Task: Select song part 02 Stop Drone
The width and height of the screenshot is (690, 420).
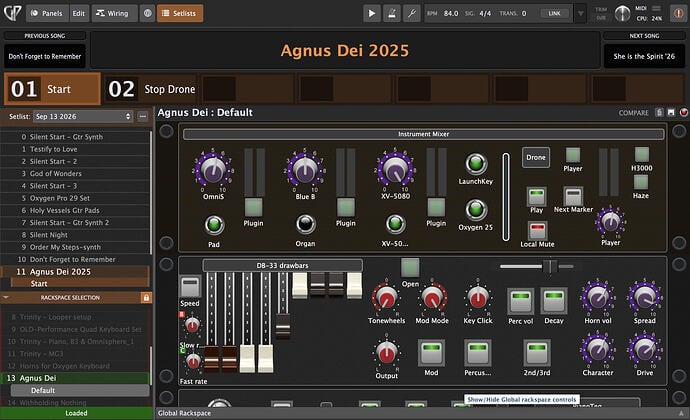Action: pos(150,89)
